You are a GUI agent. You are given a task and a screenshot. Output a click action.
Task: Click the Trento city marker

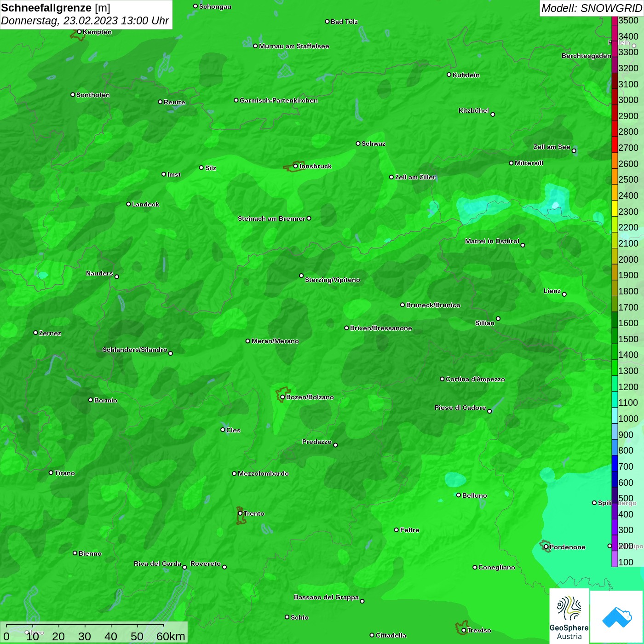point(240,513)
